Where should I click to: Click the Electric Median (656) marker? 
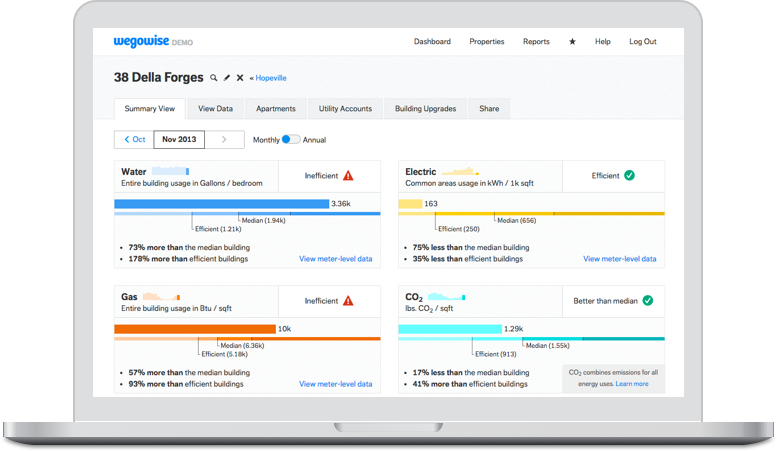click(x=516, y=221)
